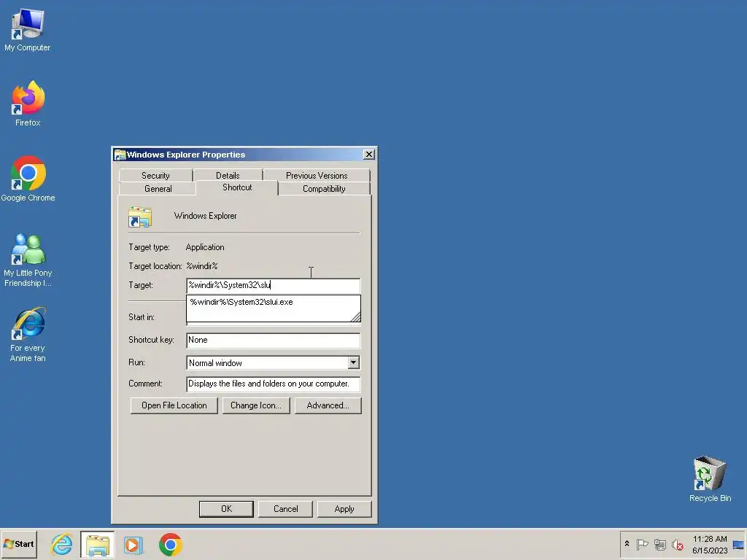Click the properties dialog title bar icon
This screenshot has width=747, height=560.
click(x=120, y=155)
